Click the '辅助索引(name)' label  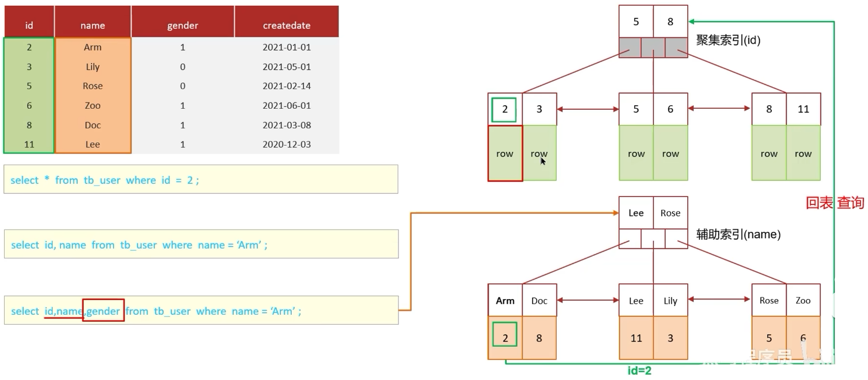click(738, 234)
